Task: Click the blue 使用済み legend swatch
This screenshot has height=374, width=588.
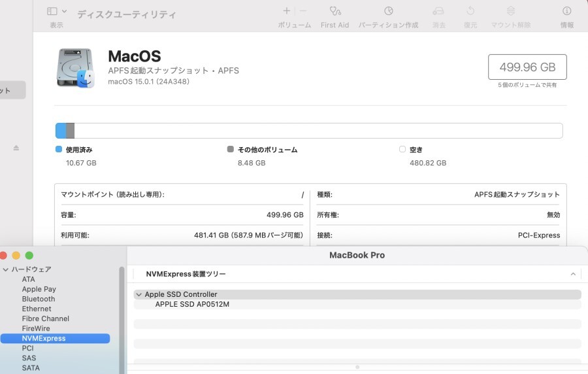Action: click(59, 149)
